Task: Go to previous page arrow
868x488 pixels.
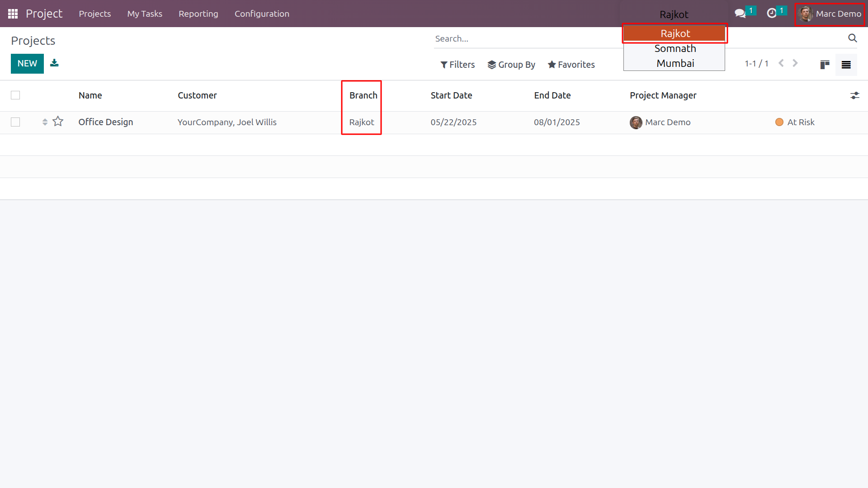Action: click(x=781, y=63)
